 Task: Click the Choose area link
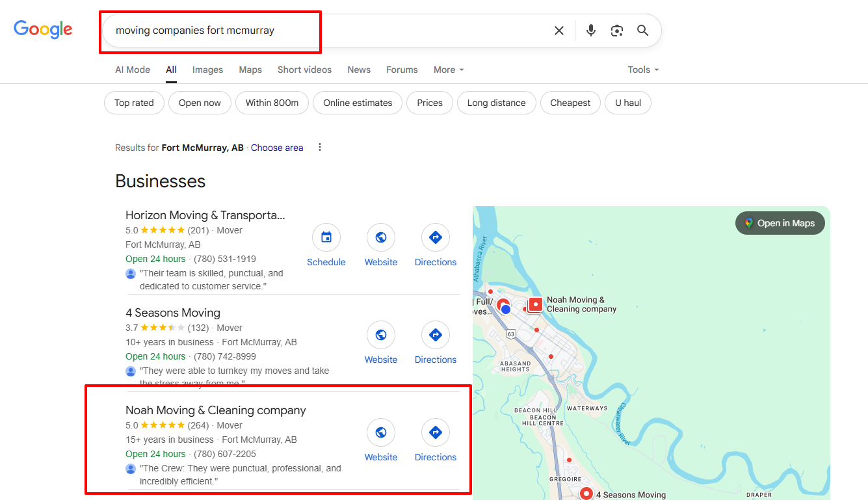click(x=277, y=148)
